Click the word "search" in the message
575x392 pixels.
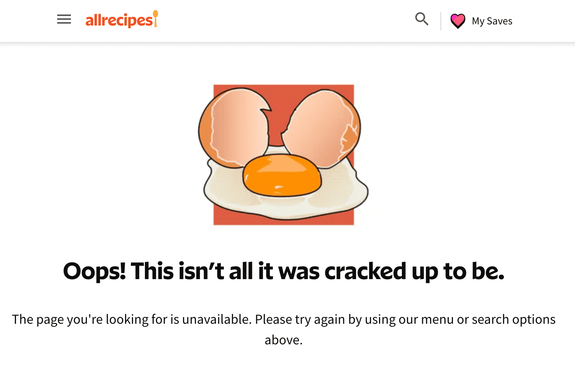[490, 319]
